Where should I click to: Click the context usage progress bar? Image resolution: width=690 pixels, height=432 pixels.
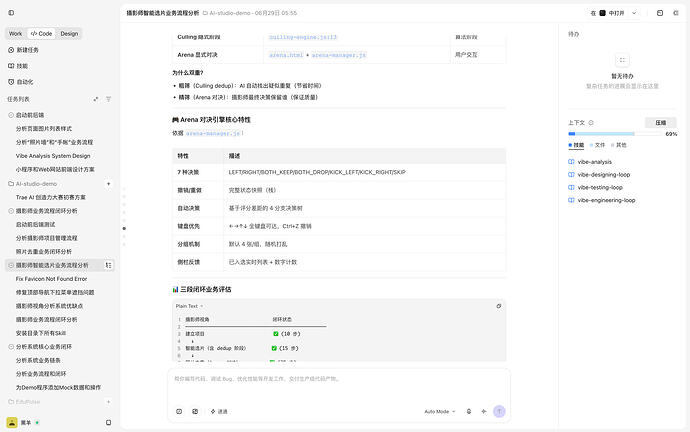[x=616, y=133]
